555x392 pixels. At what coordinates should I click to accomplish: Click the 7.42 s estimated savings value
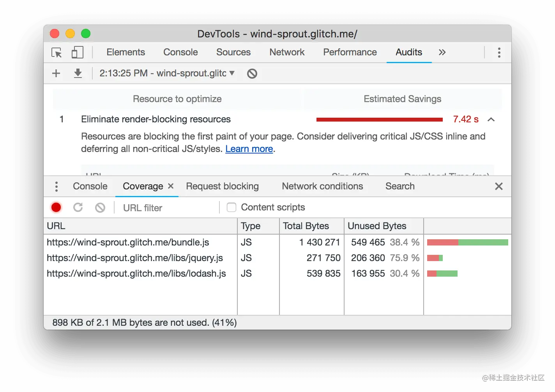[466, 119]
